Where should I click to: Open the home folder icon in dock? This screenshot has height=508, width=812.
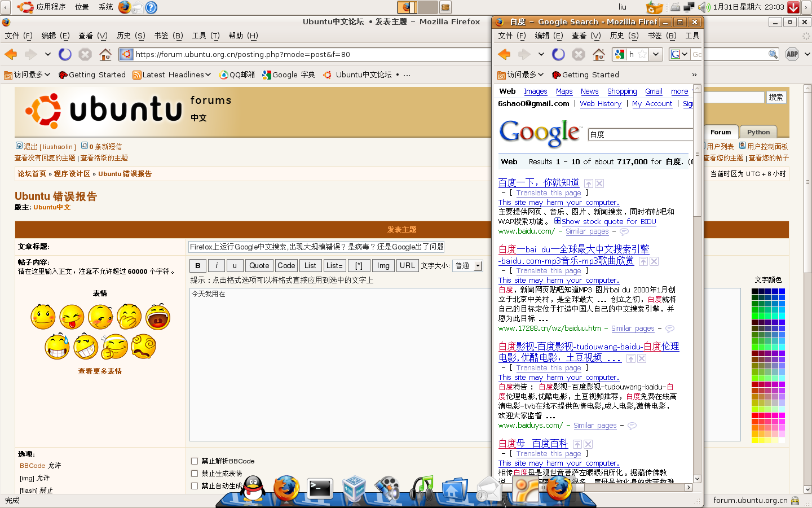(x=454, y=489)
